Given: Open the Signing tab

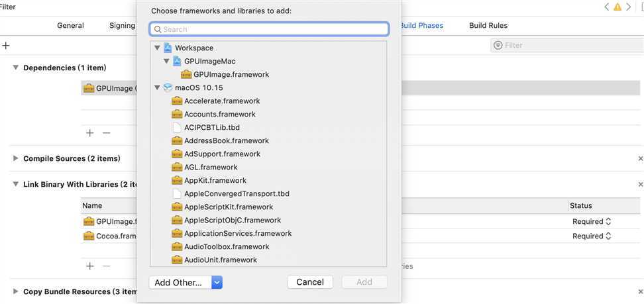Looking at the screenshot, I should coord(123,25).
